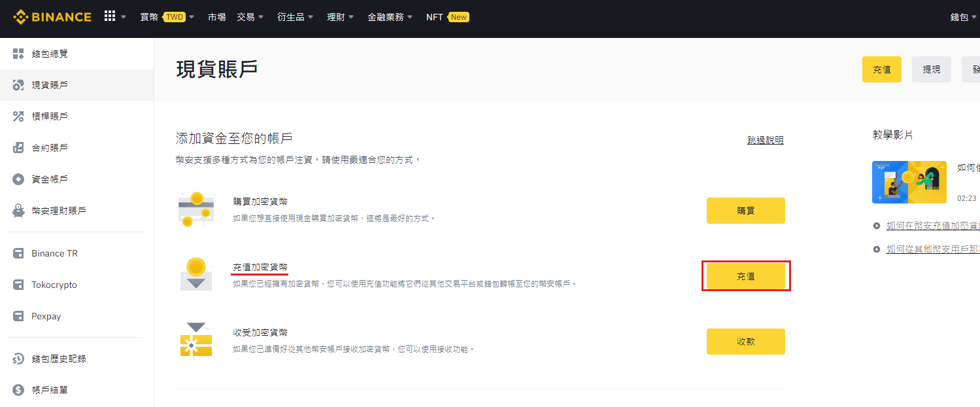Click the 現貨賬戶 sidebar icon
This screenshot has height=407, width=980.
pyautogui.click(x=18, y=85)
